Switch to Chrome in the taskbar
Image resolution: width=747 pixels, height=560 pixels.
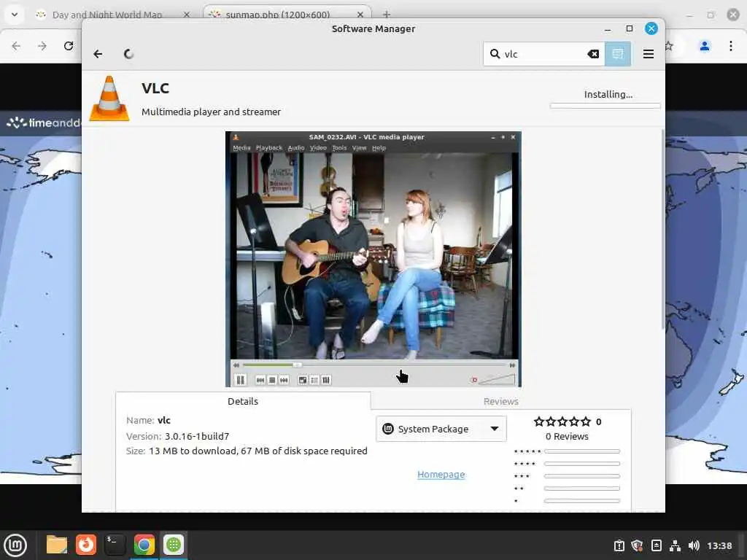click(144, 545)
